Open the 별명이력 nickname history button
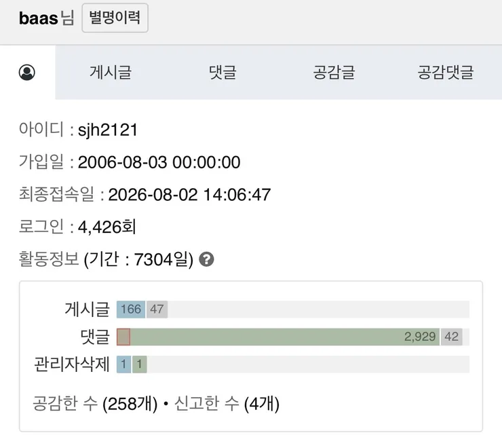502x448 pixels. pyautogui.click(x=115, y=18)
